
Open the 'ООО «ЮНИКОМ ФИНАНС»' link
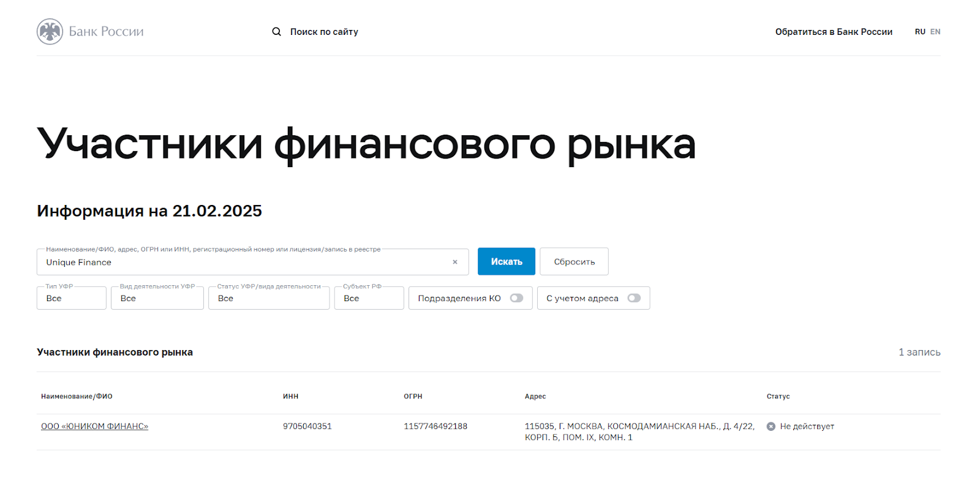[x=95, y=427]
